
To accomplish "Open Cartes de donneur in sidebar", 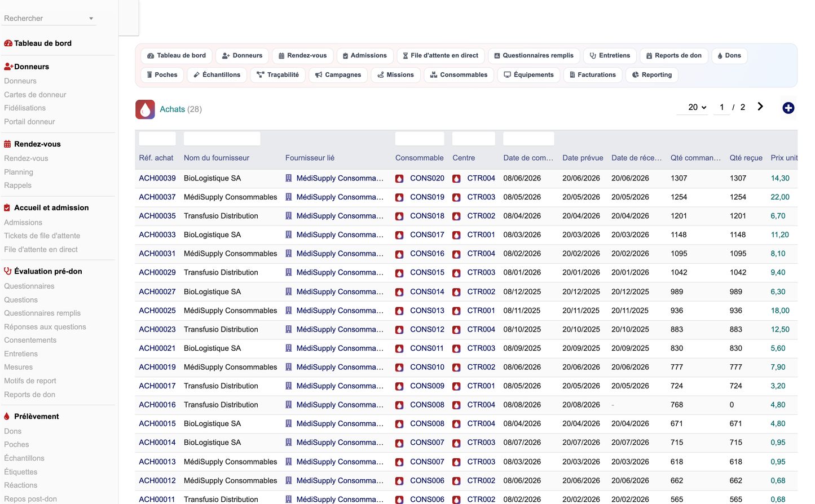I will click(x=35, y=95).
